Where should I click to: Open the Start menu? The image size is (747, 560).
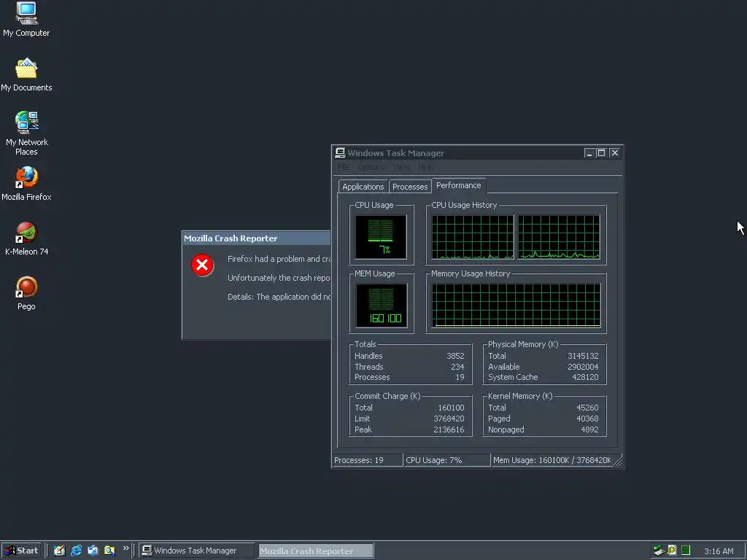(21, 551)
